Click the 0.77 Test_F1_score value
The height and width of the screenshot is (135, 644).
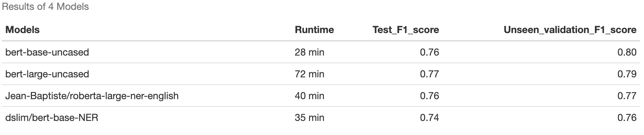point(429,74)
